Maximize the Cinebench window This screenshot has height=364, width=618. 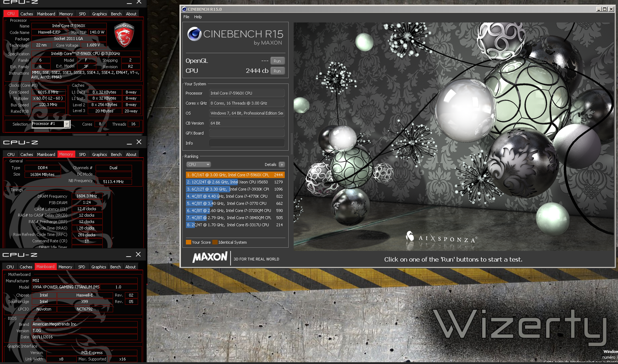click(x=604, y=9)
